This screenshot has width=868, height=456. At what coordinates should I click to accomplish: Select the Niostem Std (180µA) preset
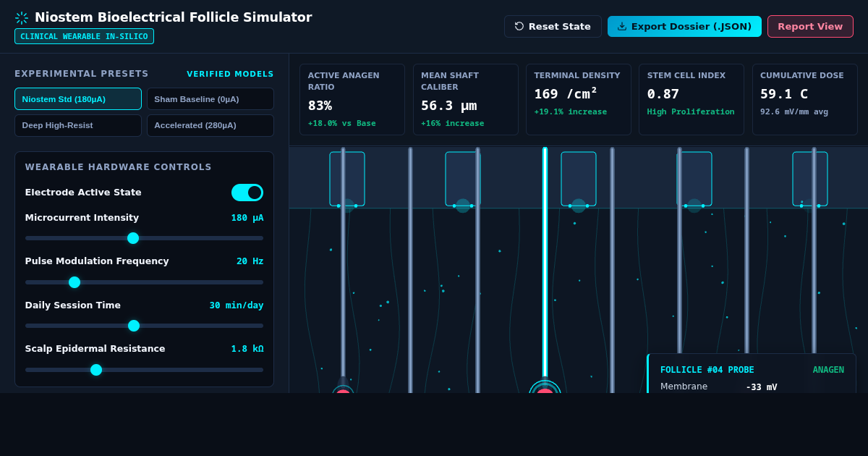(78, 99)
